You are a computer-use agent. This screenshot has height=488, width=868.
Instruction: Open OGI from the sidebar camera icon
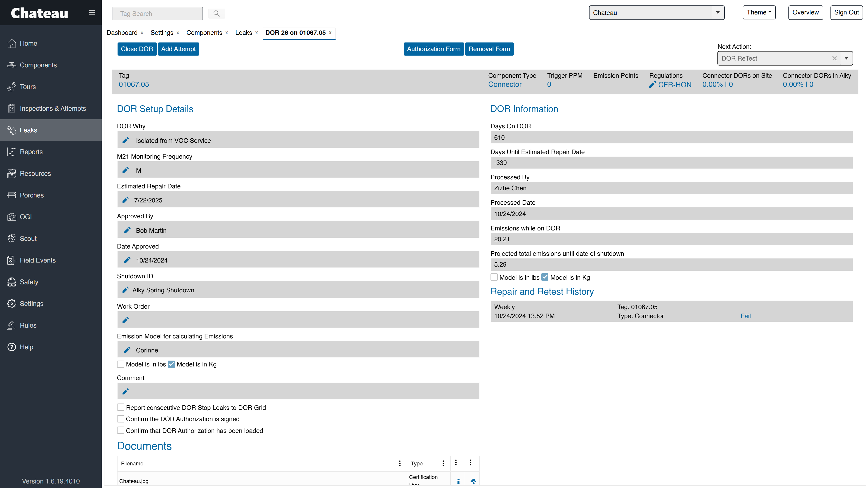coord(12,217)
